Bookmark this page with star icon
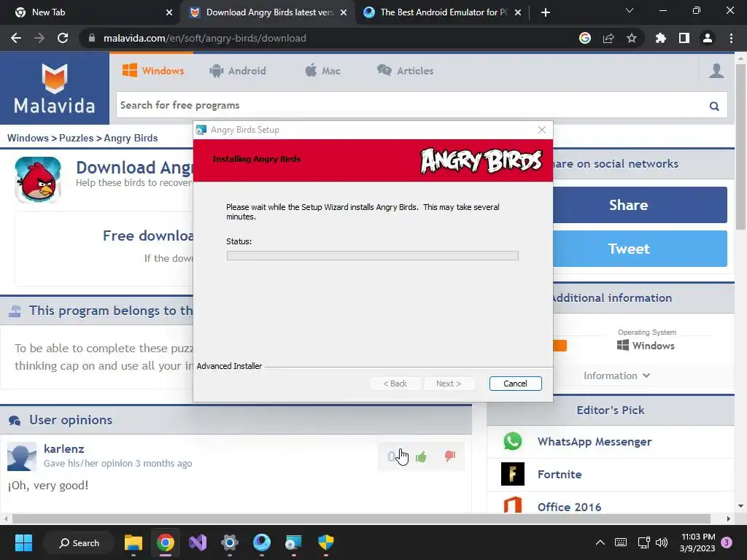The width and height of the screenshot is (747, 560). pyautogui.click(x=632, y=38)
